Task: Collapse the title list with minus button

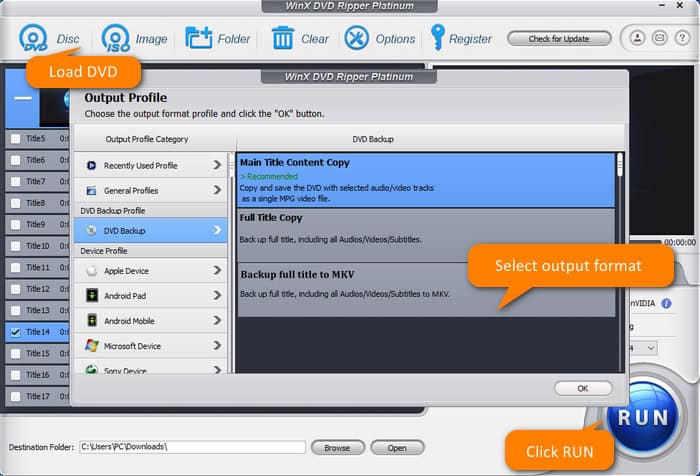Action: pyautogui.click(x=22, y=98)
